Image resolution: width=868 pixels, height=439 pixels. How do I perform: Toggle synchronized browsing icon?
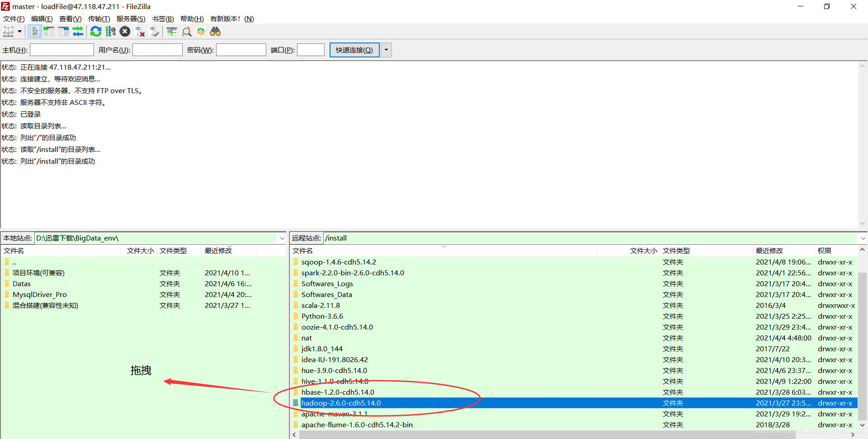pos(201,31)
